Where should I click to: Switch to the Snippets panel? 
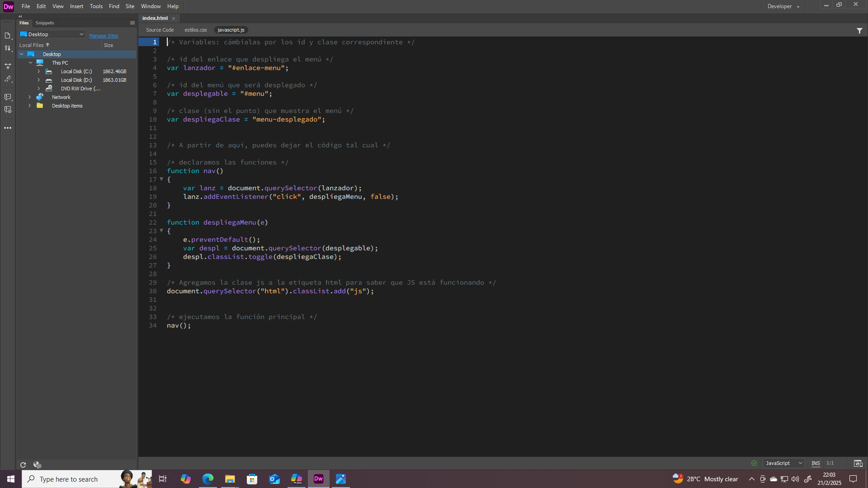(x=44, y=23)
